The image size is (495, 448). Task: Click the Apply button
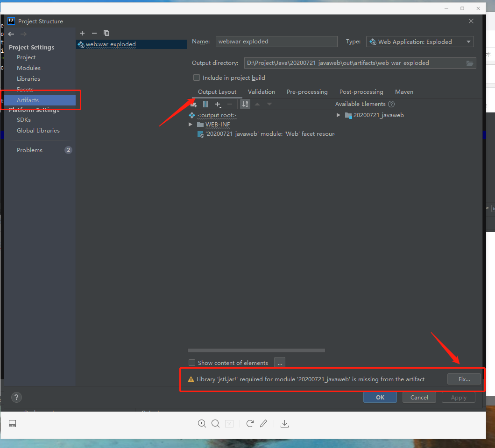459,398
